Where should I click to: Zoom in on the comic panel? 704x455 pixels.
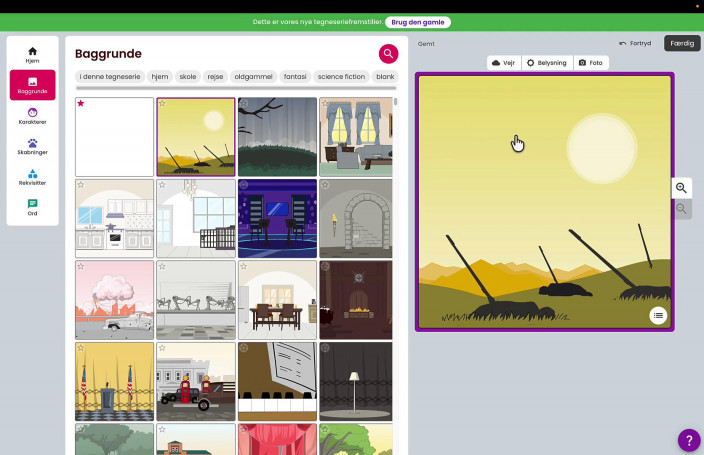681,188
